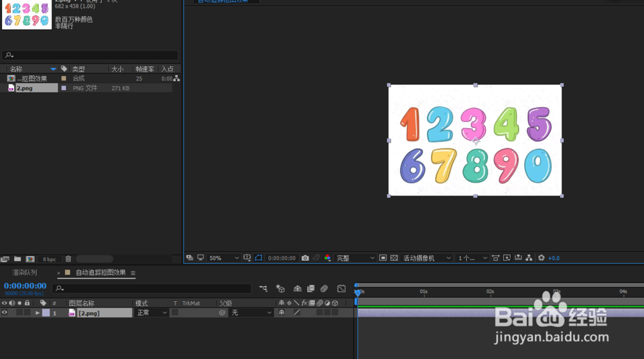Sort project items by 帧速率 column
This screenshot has width=644, height=359.
click(145, 69)
